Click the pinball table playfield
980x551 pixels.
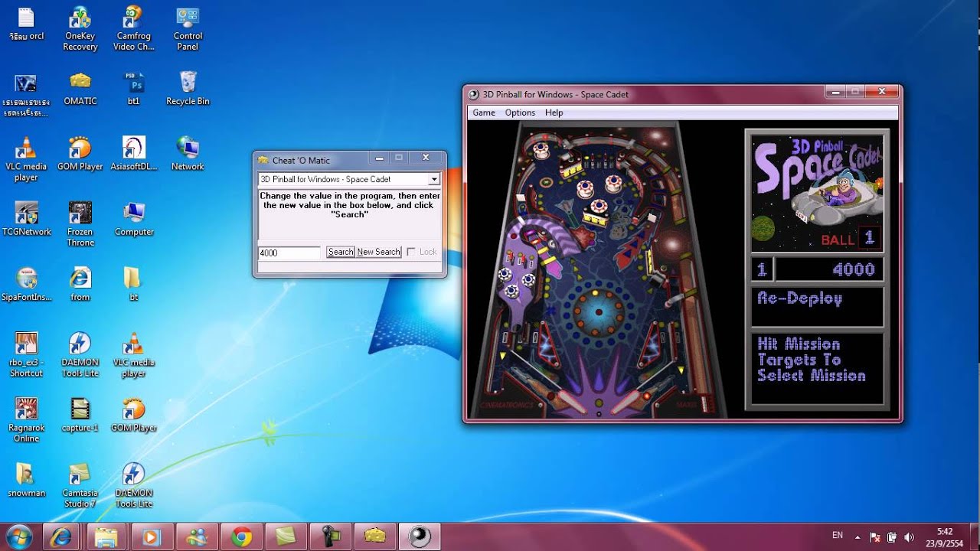600,270
